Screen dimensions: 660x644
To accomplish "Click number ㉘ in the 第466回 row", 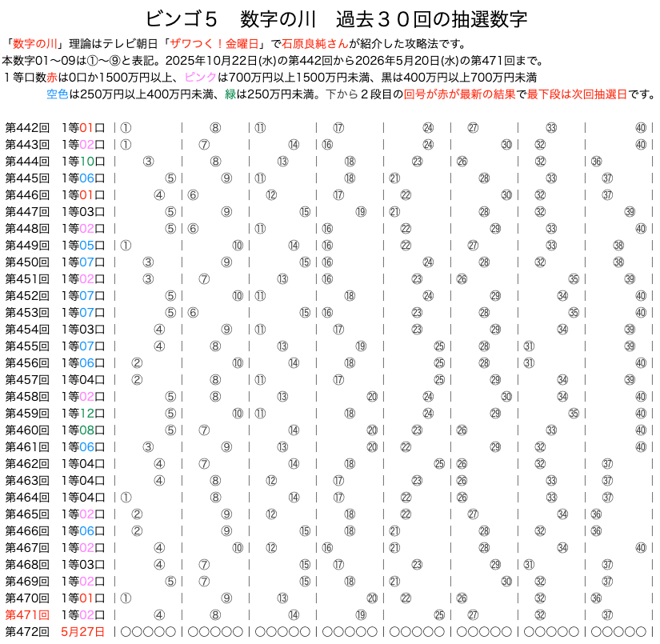I will click(x=485, y=531).
